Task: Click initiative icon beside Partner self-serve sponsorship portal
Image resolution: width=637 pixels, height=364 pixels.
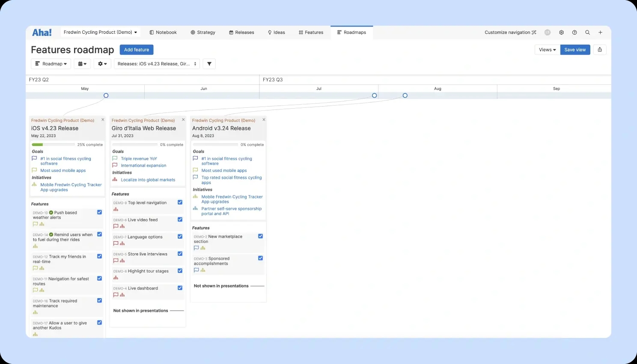Action: pyautogui.click(x=195, y=209)
